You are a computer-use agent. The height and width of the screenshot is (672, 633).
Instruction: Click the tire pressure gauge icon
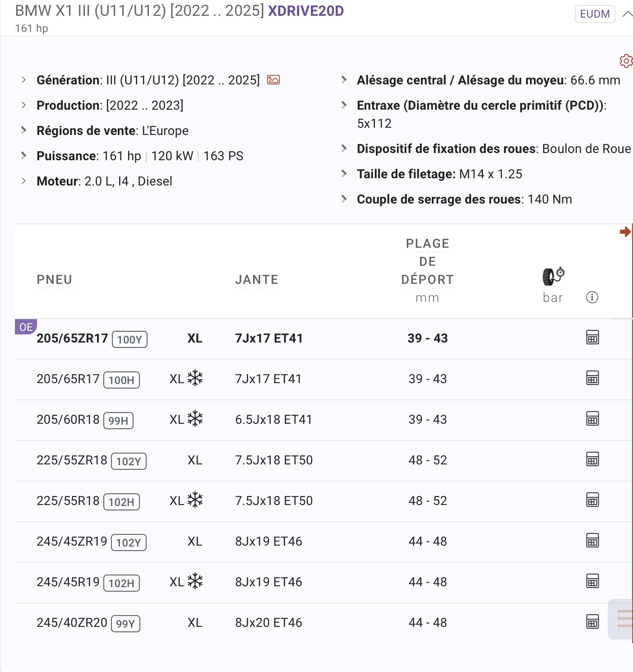[553, 276]
